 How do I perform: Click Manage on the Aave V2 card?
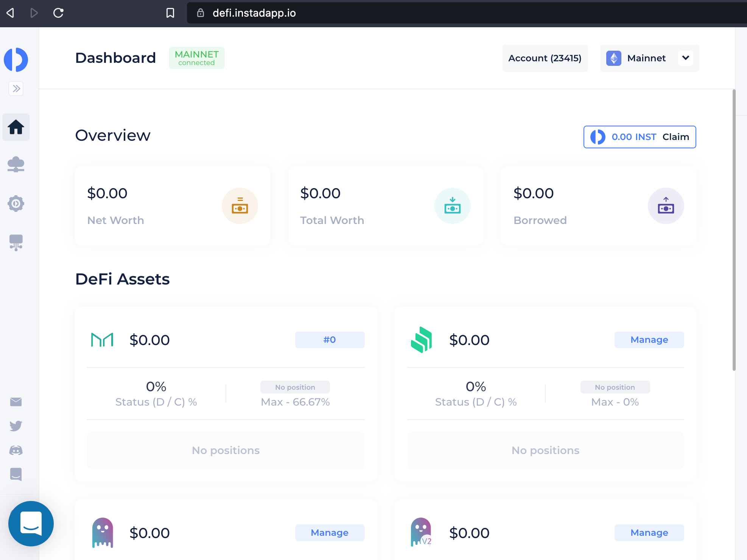(649, 533)
